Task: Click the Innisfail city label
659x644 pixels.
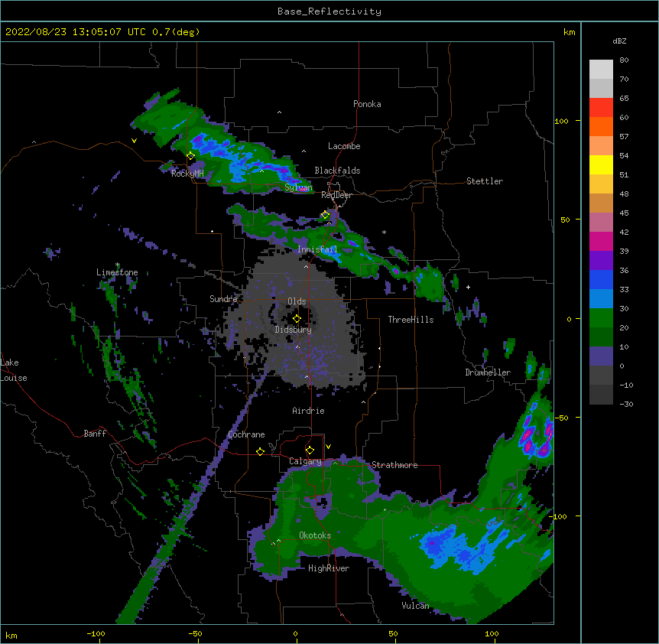Action: tap(317, 249)
